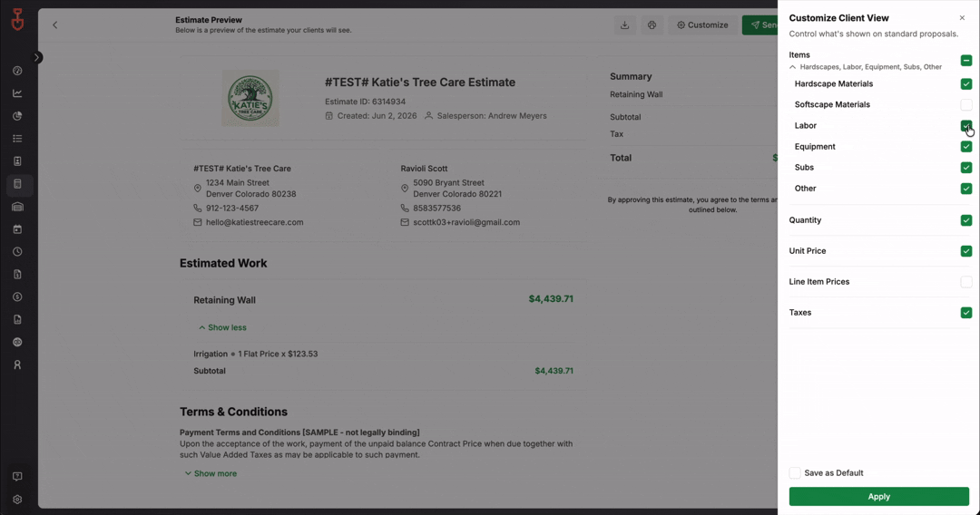Viewport: 980px width, 515px height.
Task: Click the Summary heading
Action: coord(631,76)
